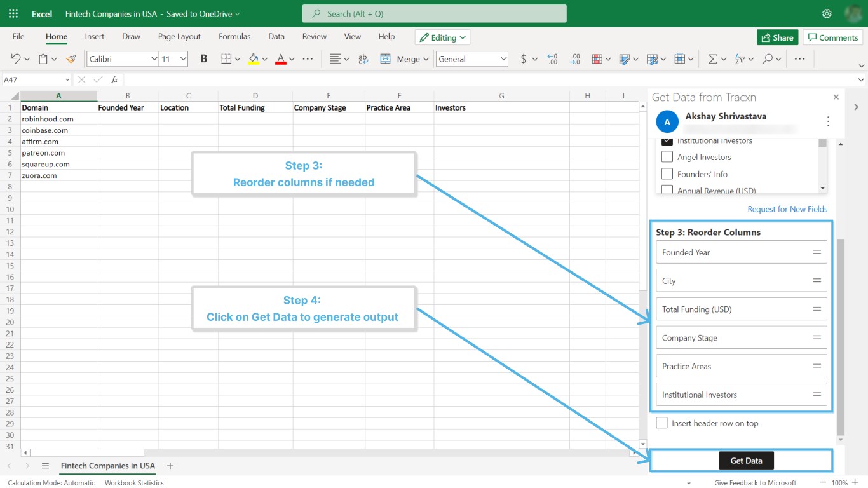
Task: Open the Editing mode dropdown
Action: pyautogui.click(x=442, y=37)
